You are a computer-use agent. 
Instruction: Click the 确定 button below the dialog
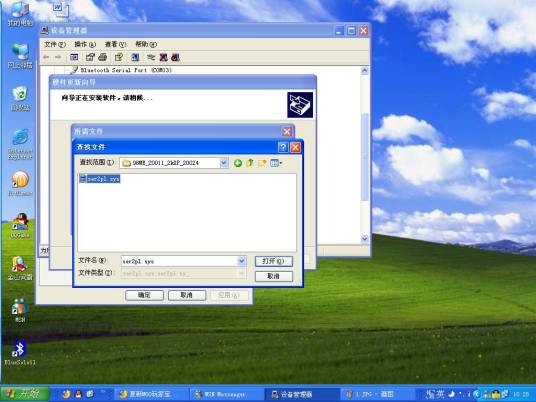tap(144, 295)
